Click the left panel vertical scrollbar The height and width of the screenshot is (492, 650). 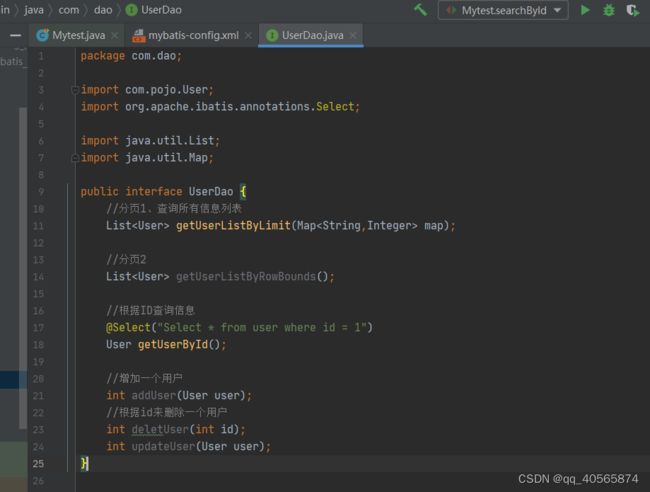[23, 269]
